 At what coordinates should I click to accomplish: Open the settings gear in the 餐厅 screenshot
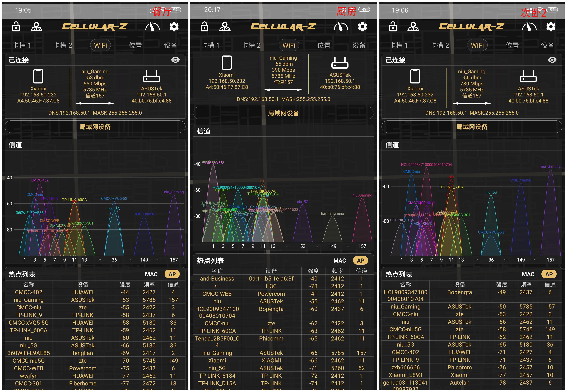(174, 26)
